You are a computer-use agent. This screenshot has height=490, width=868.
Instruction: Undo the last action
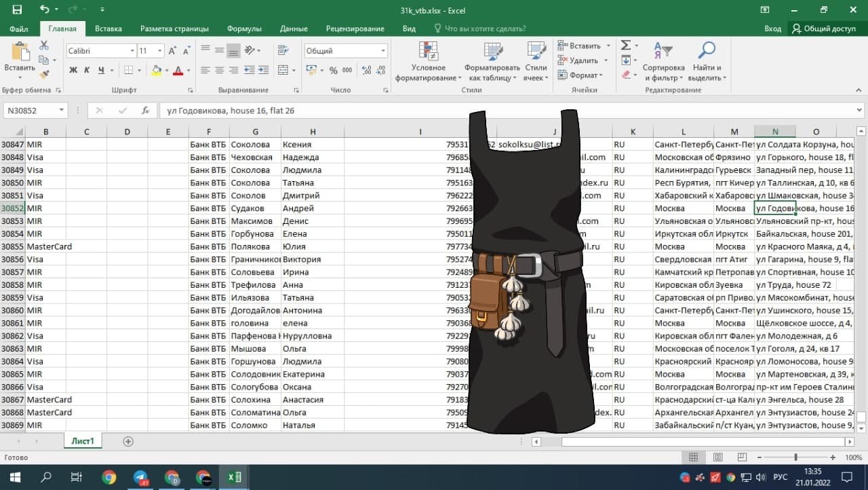tap(44, 10)
